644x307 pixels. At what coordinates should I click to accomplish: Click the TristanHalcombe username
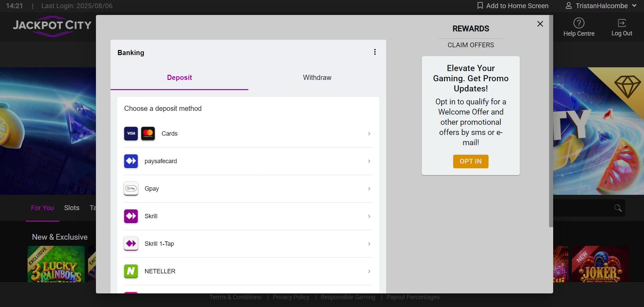coord(602,6)
